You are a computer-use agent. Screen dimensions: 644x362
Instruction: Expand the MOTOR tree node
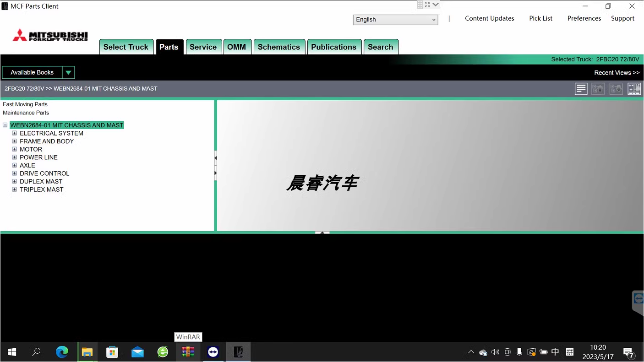(15, 149)
